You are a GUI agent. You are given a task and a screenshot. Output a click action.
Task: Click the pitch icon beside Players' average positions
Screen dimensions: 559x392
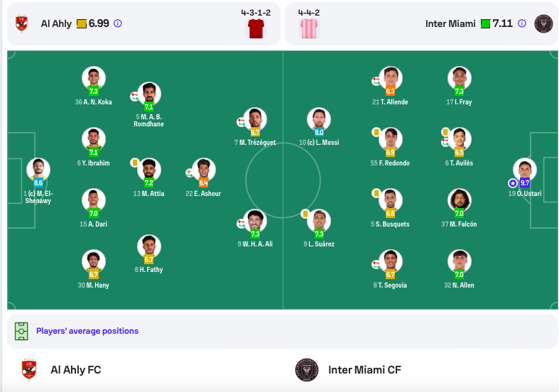[x=21, y=331]
